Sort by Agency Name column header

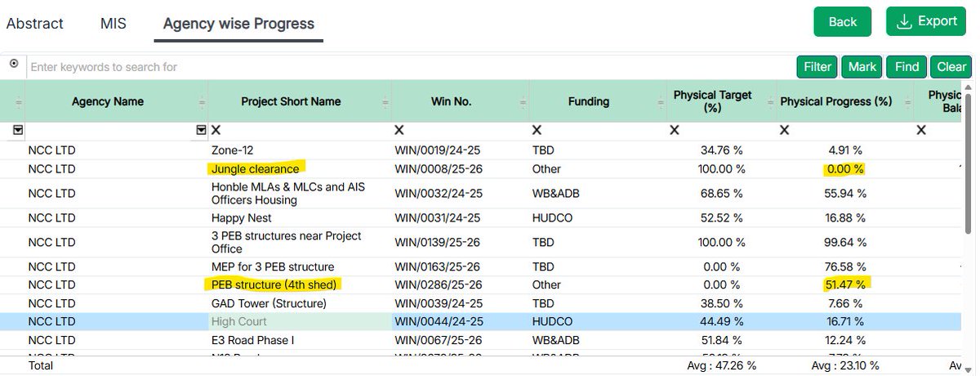click(108, 102)
